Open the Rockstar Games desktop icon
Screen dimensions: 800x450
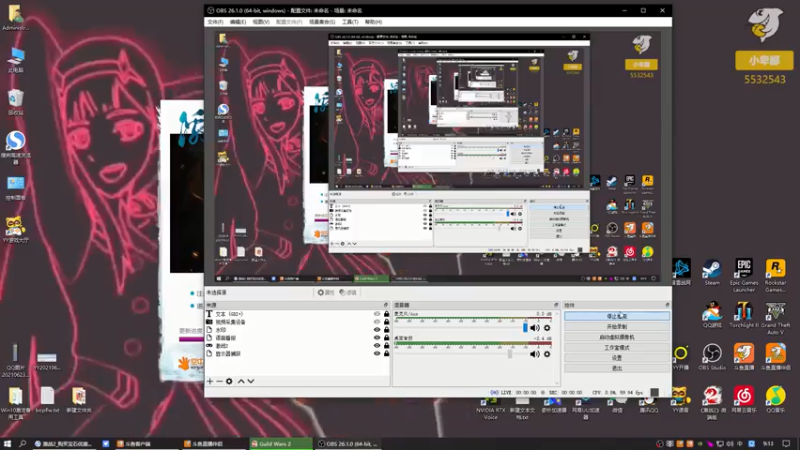pyautogui.click(x=776, y=275)
